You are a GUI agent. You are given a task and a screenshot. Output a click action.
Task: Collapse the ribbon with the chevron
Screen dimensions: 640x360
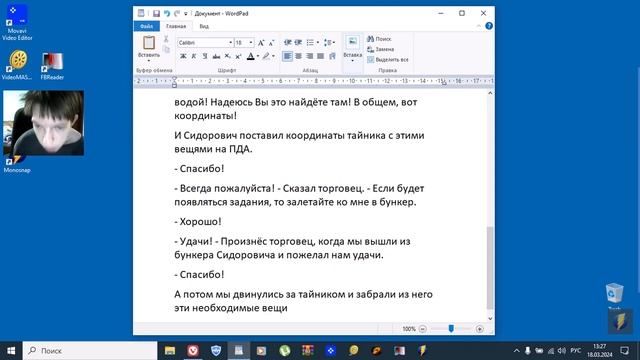[478, 26]
